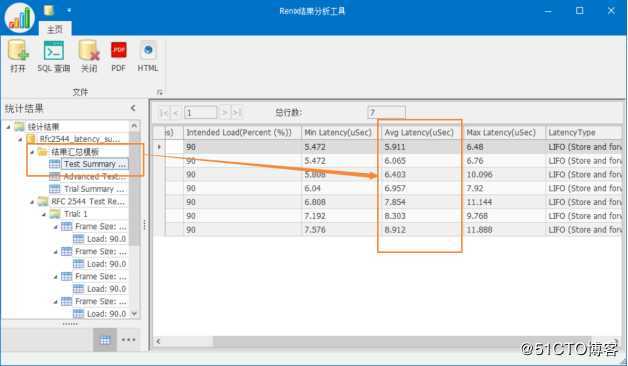Click the first row indicator arrow
The image size is (628, 366).
(x=159, y=147)
